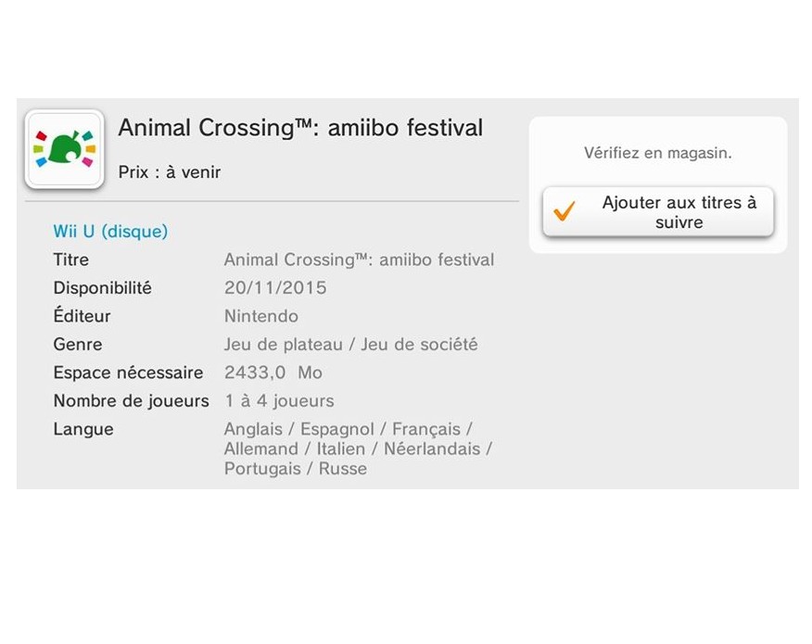Image resolution: width=812 pixels, height=644 pixels.
Task: Click the orange checkmark icon
Action: (x=564, y=211)
